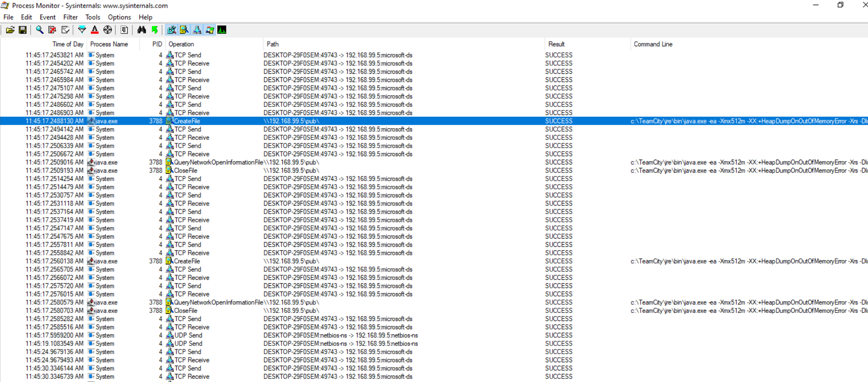Toggle Show Profiling Events graph icon
Viewport: 868px width, 382px height.
222,30
